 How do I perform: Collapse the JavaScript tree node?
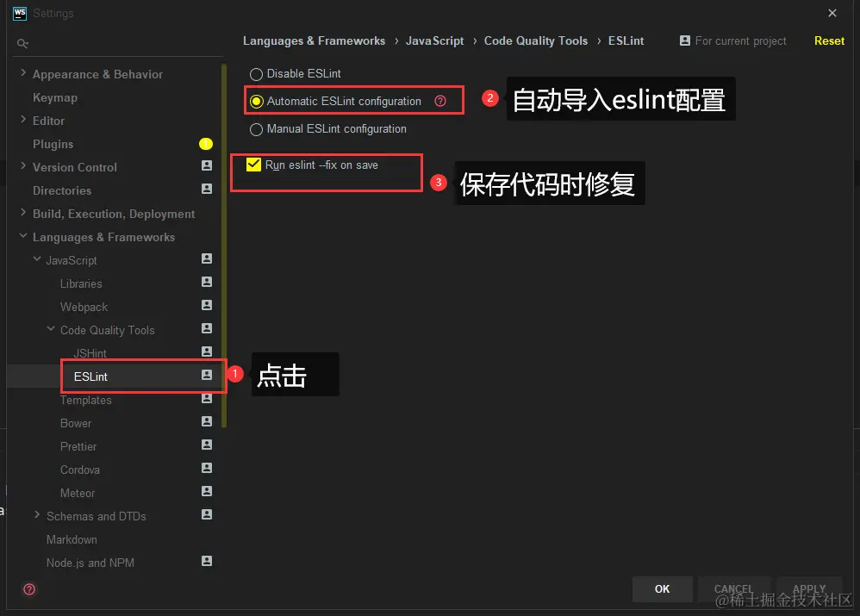pos(37,259)
